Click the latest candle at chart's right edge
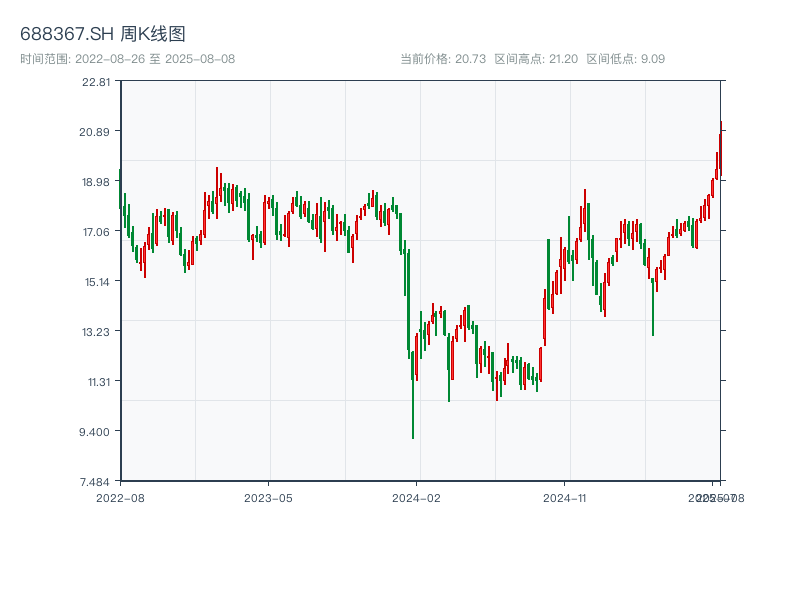The image size is (800, 600). coord(720,145)
